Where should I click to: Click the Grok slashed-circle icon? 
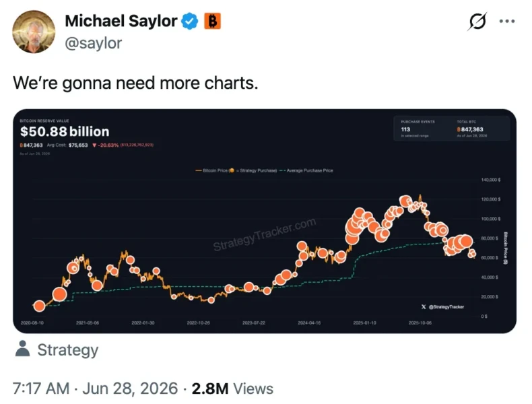coord(477,21)
